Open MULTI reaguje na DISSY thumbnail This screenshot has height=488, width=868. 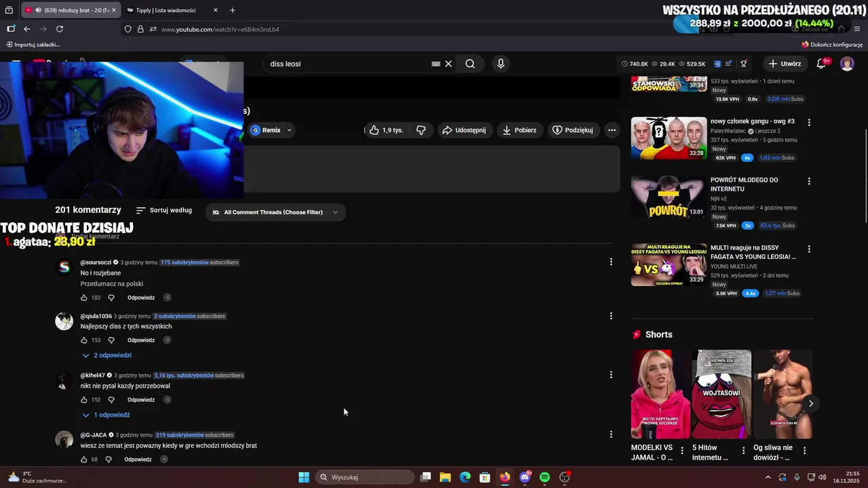click(x=669, y=265)
